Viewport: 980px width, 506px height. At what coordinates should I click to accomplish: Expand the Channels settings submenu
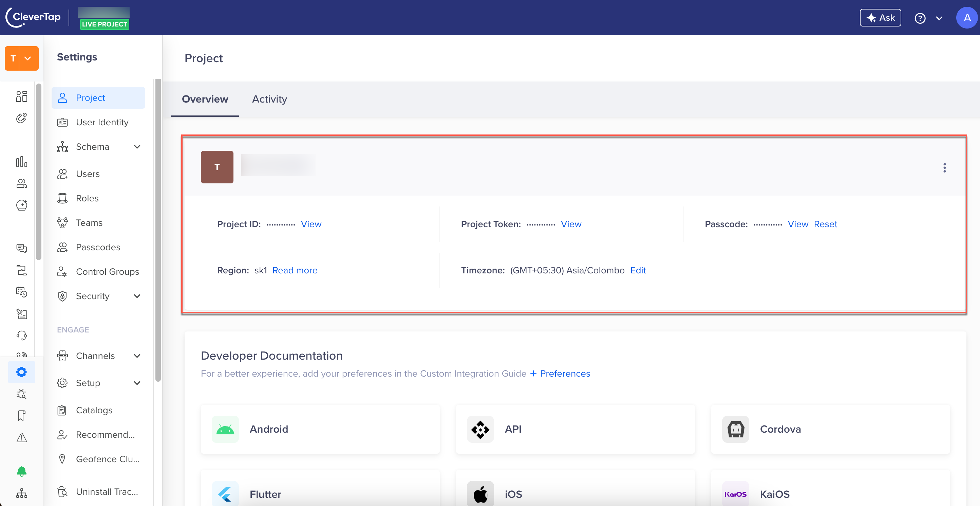tap(137, 356)
